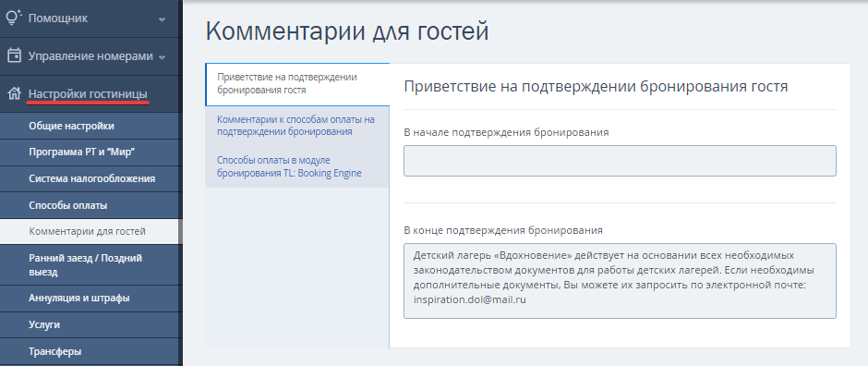
Task: Expand the Управление номерами dropdown arrow
Action: [x=162, y=57]
